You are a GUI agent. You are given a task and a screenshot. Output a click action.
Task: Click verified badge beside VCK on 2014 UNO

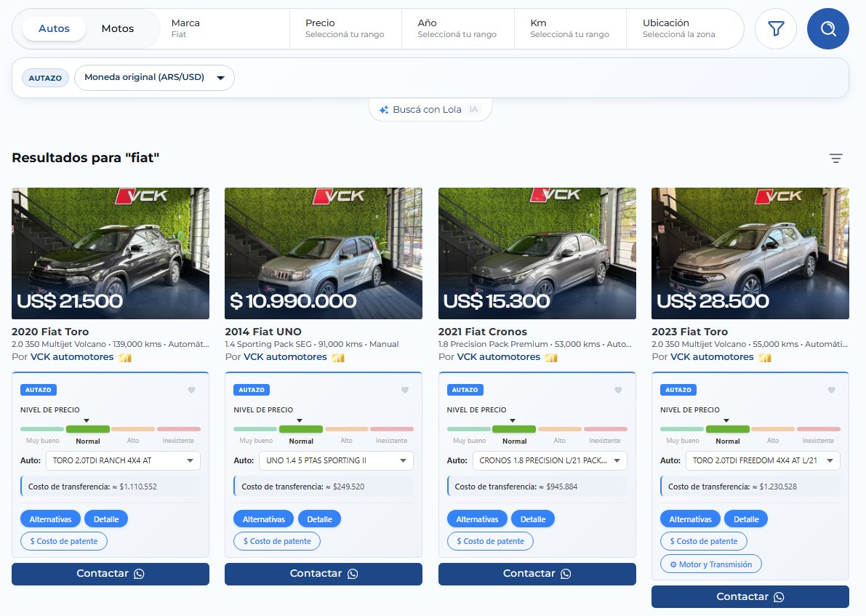[338, 357]
